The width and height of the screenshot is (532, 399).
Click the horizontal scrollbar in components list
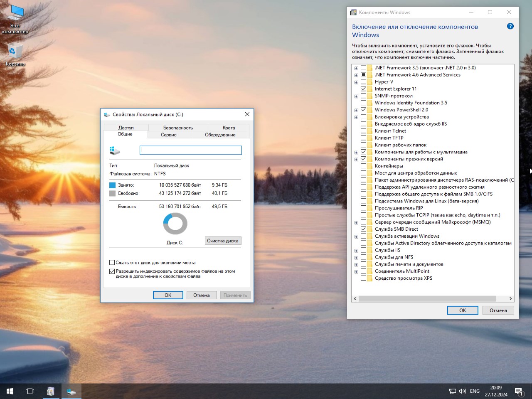pos(427,299)
